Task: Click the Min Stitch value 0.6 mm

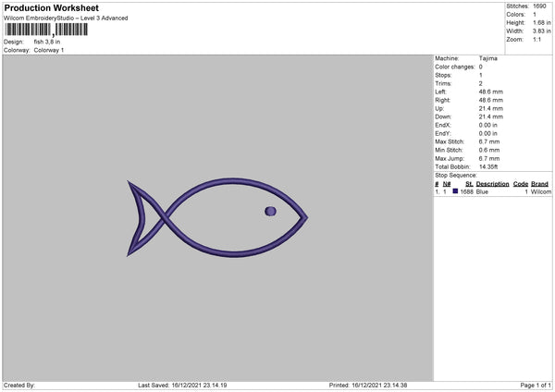Action: click(489, 150)
